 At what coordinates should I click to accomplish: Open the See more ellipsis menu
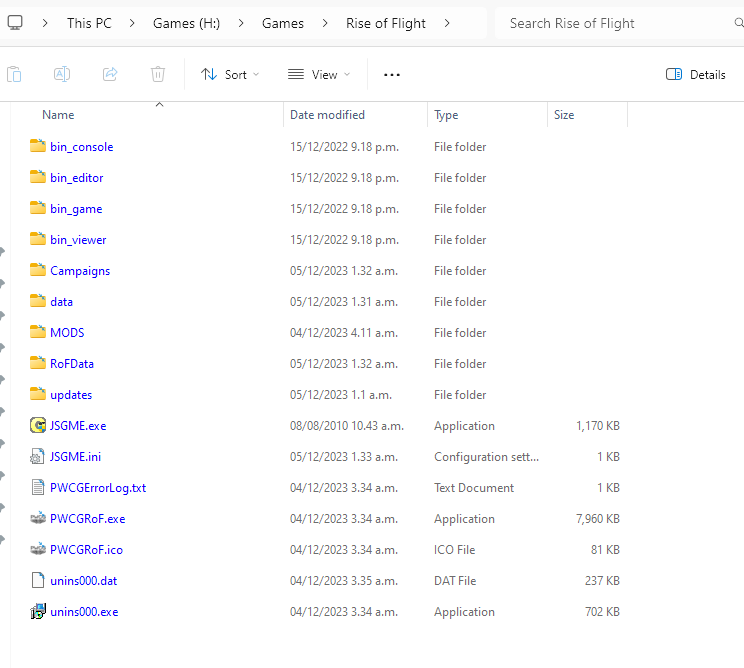pos(391,74)
